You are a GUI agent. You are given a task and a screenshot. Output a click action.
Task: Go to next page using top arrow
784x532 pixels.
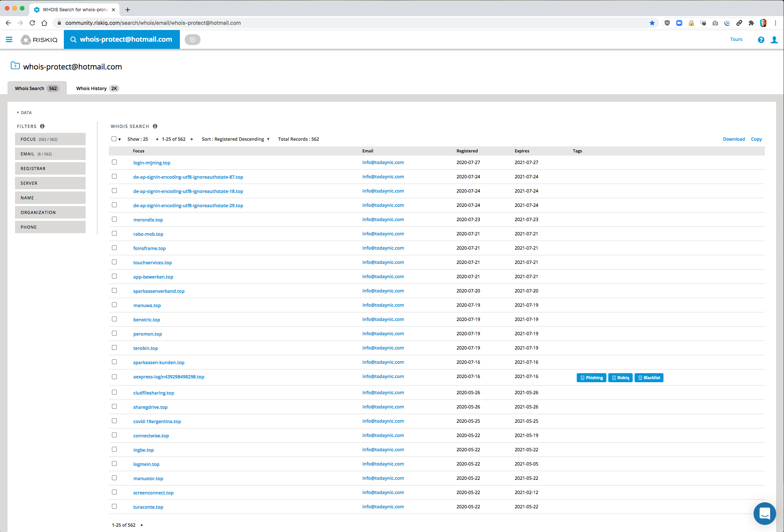tap(192, 139)
